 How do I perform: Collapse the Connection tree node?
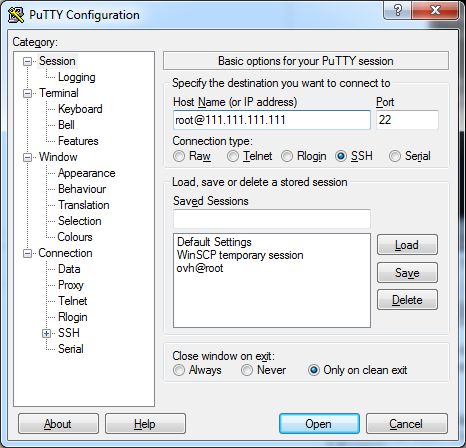point(27,253)
